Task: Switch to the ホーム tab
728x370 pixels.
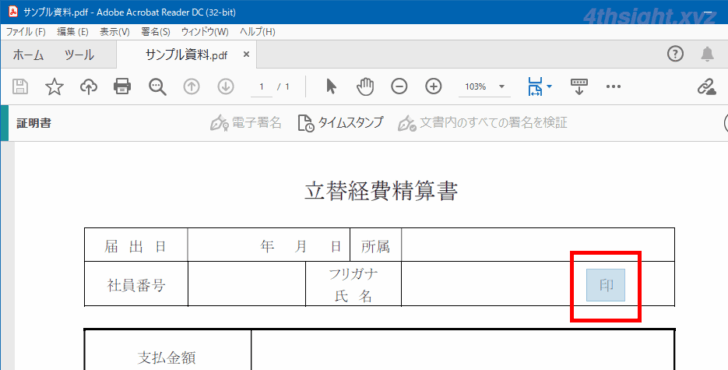Action: tap(28, 55)
